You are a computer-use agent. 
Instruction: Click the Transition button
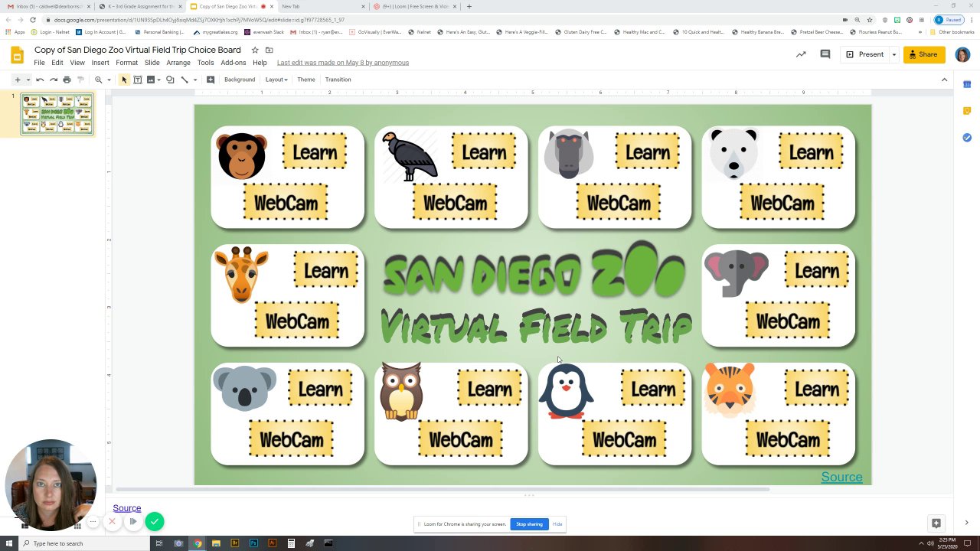pos(338,80)
